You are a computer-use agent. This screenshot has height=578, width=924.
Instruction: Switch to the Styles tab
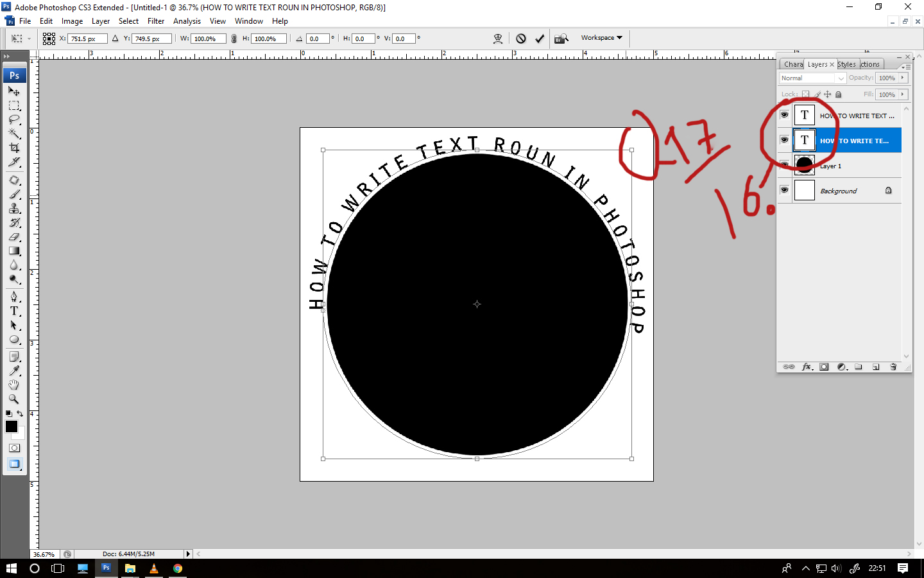[846, 64]
